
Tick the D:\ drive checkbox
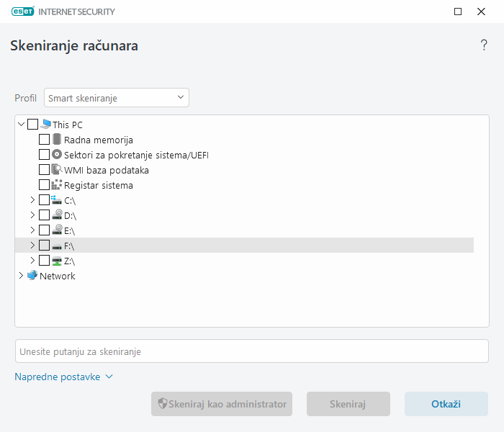click(x=44, y=215)
